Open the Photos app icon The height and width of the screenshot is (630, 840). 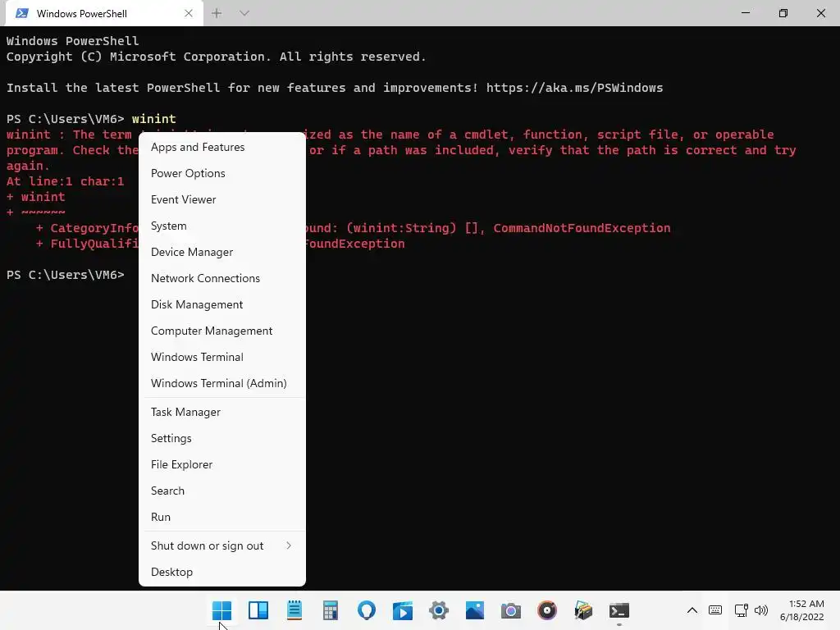pos(475,610)
